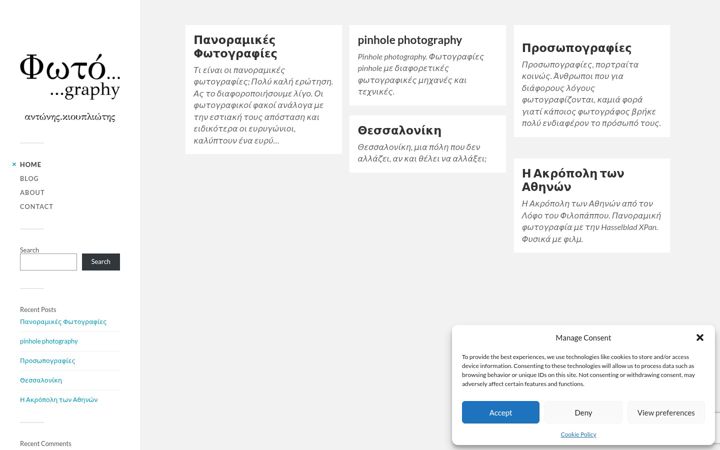Click the Φωτό...graphy site logo
This screenshot has height=450, width=720.
[x=70, y=76]
